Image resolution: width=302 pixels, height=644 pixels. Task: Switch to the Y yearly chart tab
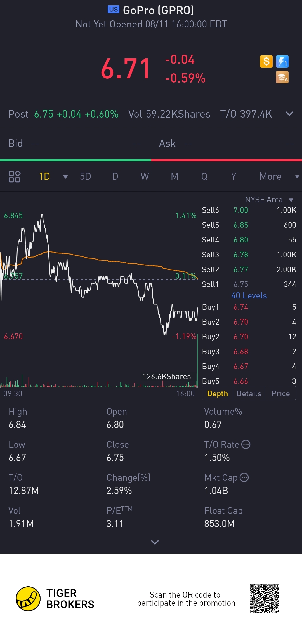coord(234,176)
